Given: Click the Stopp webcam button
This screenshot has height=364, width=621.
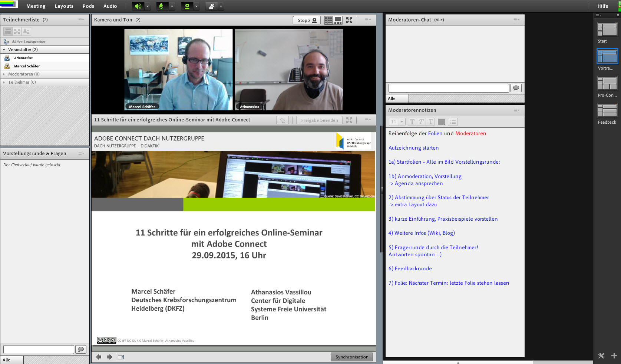Looking at the screenshot, I should (x=307, y=20).
